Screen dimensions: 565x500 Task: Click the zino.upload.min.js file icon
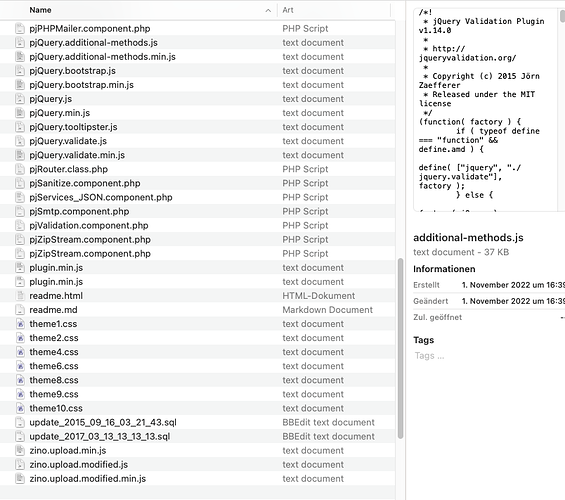click(x=20, y=450)
